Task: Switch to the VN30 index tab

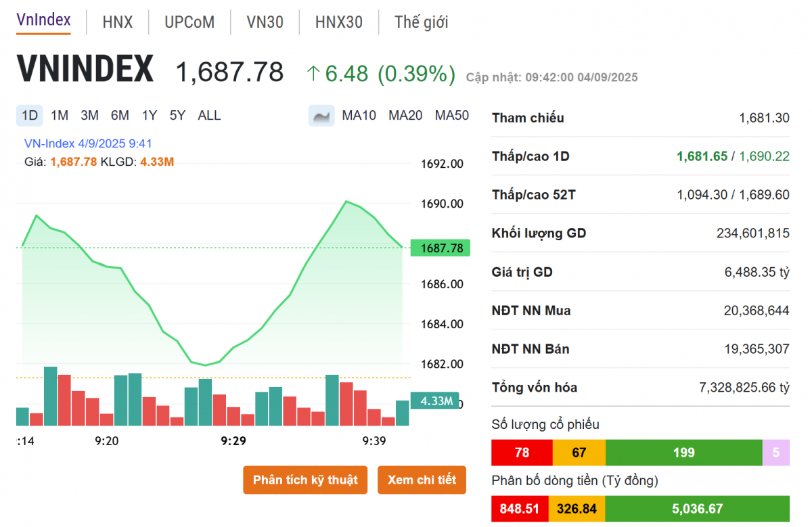Action: coord(265,22)
